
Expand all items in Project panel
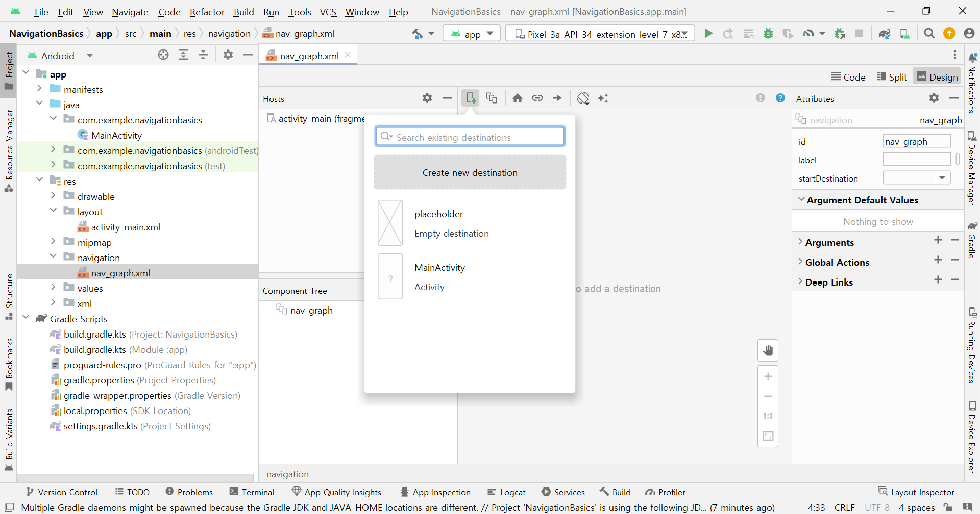(183, 55)
